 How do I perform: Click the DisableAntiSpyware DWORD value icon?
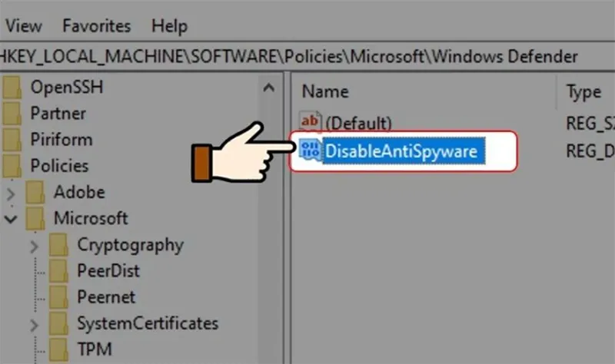pos(311,151)
